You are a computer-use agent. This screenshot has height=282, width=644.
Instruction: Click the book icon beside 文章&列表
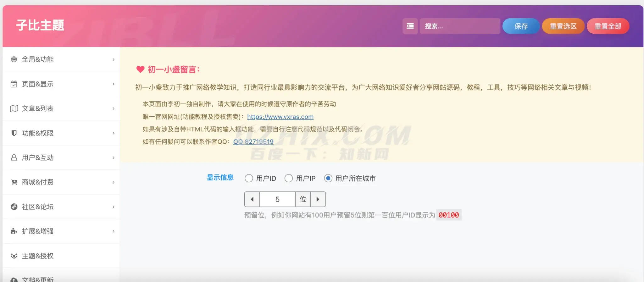pyautogui.click(x=14, y=108)
